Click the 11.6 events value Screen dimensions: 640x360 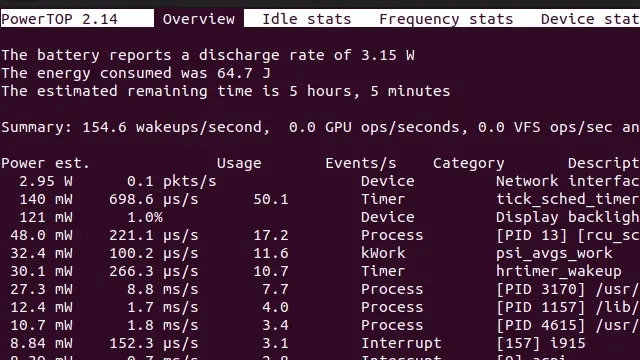(x=271, y=253)
